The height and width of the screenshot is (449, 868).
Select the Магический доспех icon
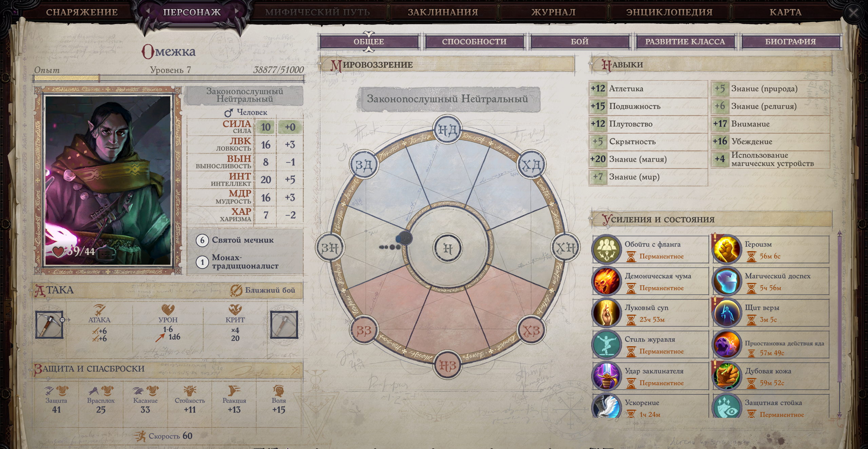(x=727, y=281)
